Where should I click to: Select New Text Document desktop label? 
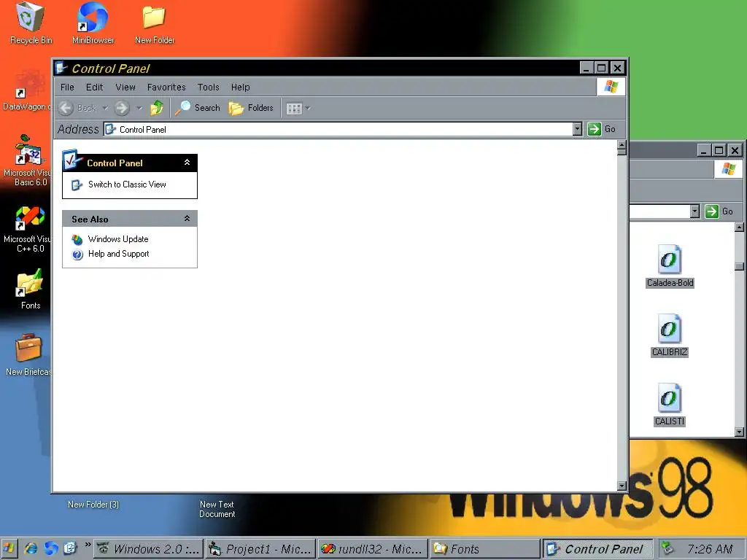(x=217, y=509)
